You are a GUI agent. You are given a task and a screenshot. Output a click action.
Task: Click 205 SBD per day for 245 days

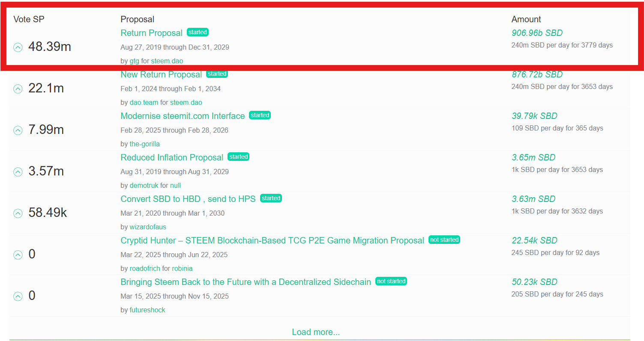click(557, 294)
